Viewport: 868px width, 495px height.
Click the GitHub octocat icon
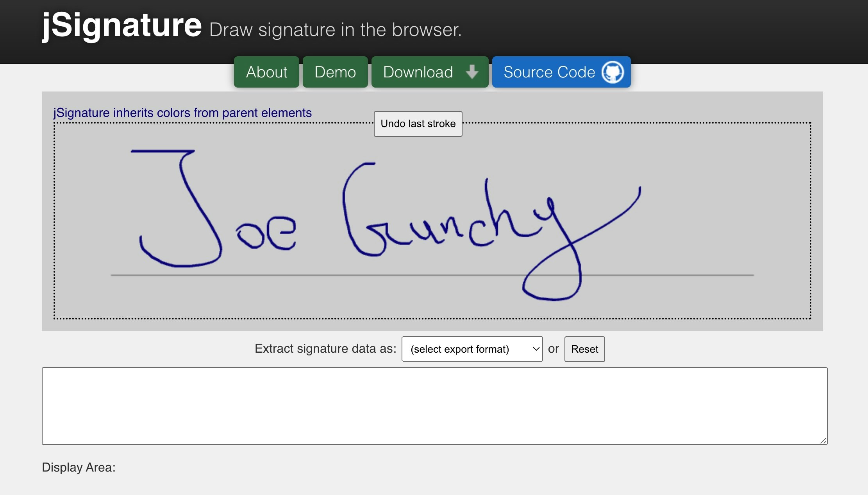pyautogui.click(x=613, y=72)
